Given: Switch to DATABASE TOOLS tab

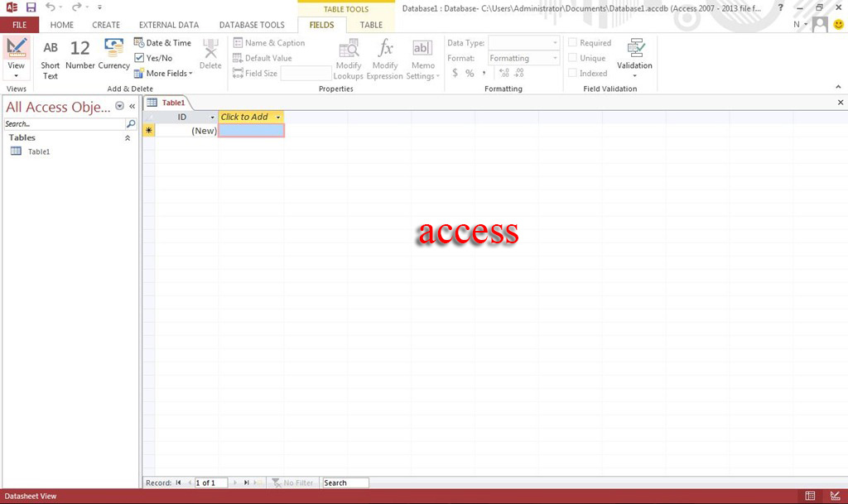Looking at the screenshot, I should pyautogui.click(x=252, y=25).
